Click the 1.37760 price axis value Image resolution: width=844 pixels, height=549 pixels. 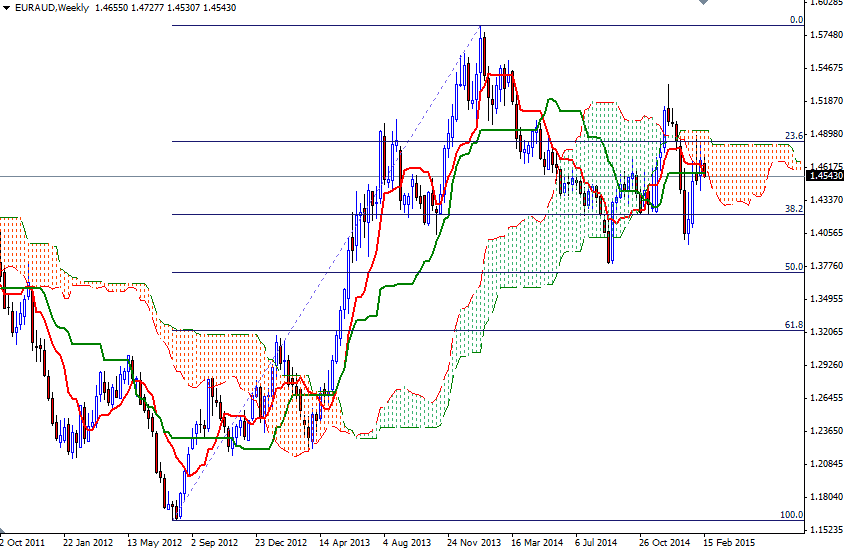click(x=826, y=266)
